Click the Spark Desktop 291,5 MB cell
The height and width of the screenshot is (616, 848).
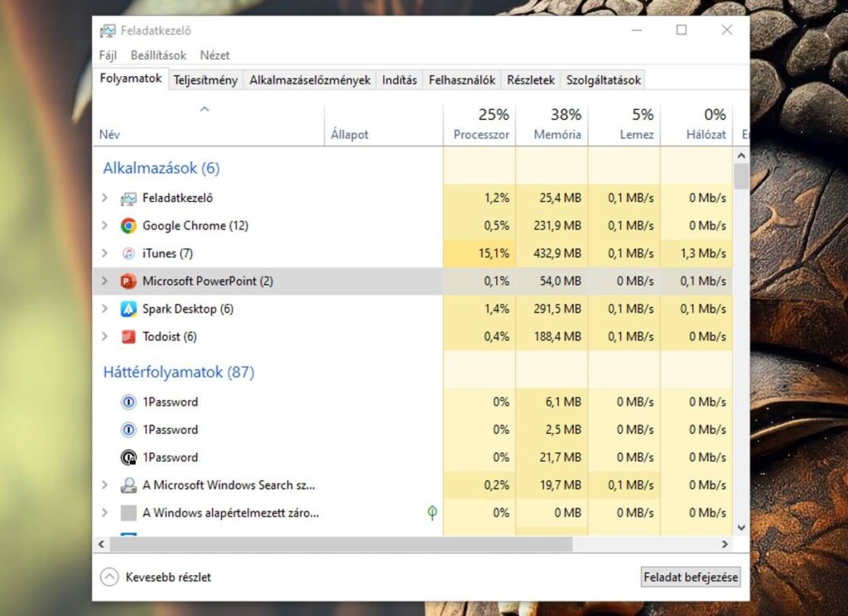click(x=552, y=309)
